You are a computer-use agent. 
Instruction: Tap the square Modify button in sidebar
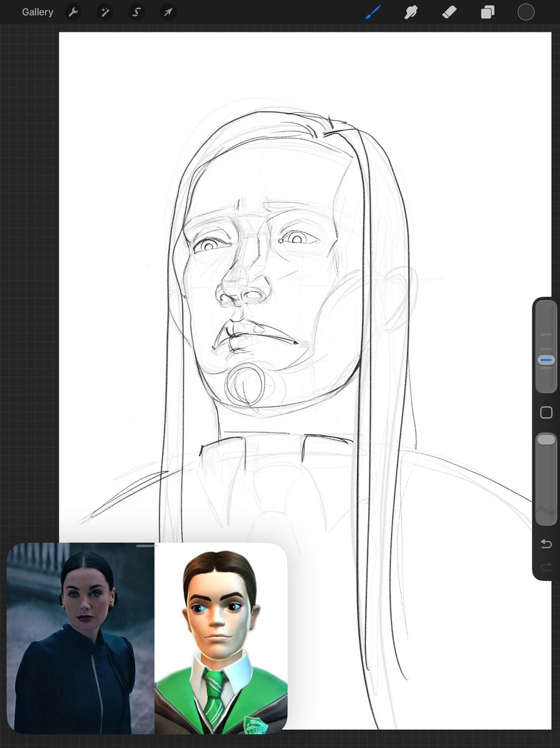coord(546,413)
